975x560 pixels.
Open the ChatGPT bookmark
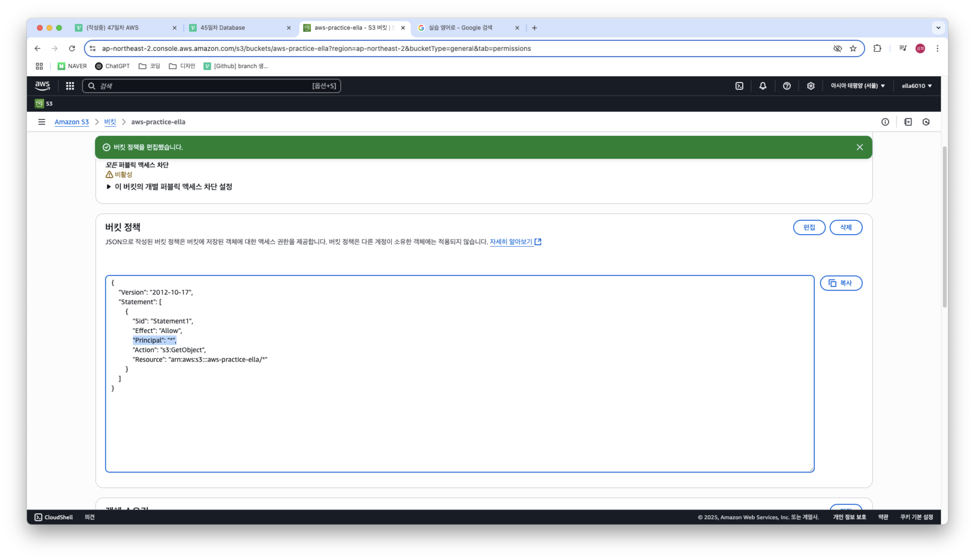[112, 66]
